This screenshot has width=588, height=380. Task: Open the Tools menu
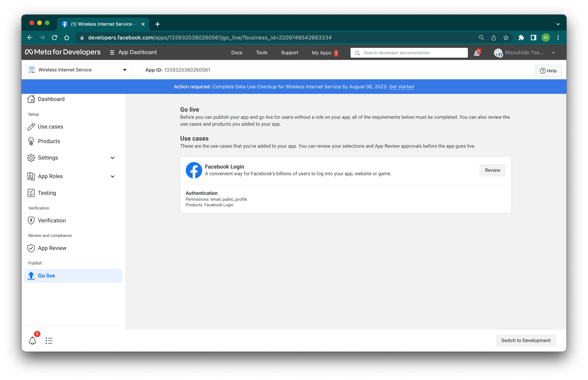point(261,52)
